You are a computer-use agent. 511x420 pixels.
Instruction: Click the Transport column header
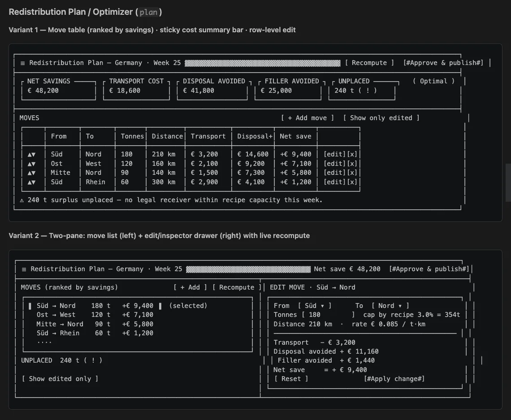click(208, 137)
